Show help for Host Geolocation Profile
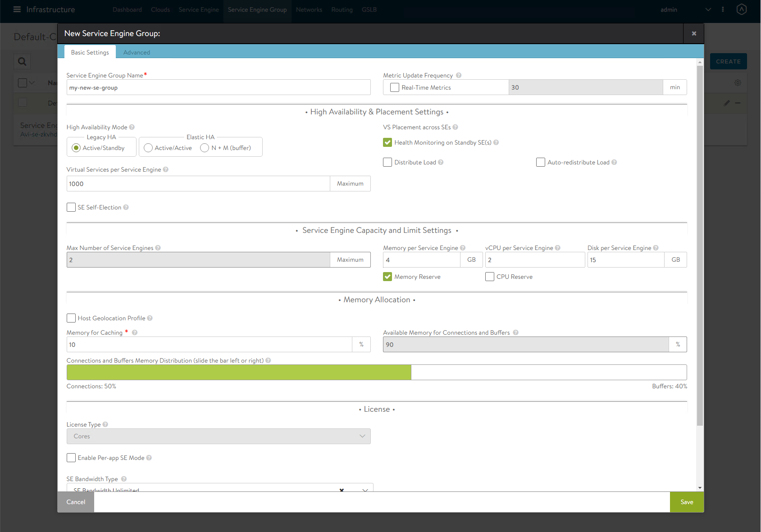This screenshot has width=761, height=532. tap(150, 318)
